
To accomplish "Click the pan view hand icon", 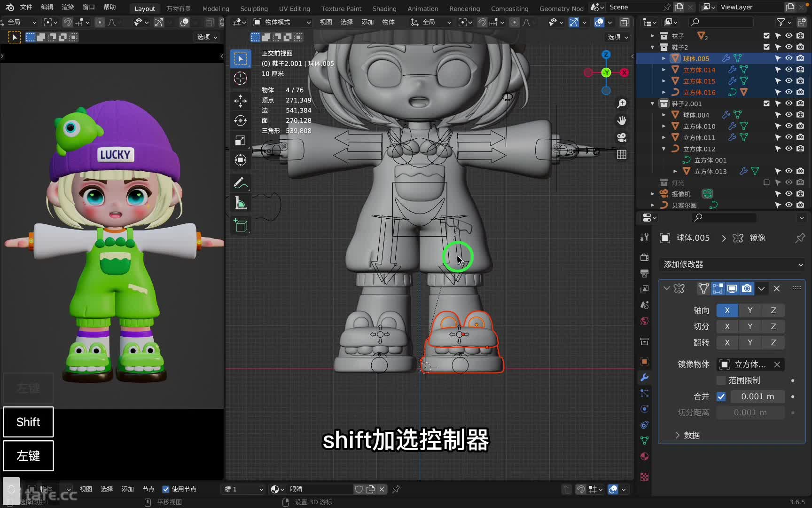I will [x=622, y=120].
